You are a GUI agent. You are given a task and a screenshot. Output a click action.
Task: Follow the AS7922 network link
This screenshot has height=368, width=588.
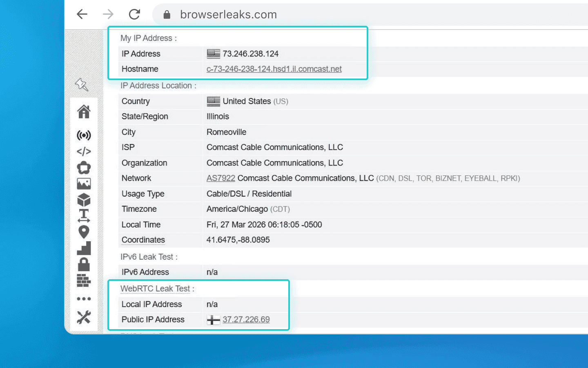point(220,178)
